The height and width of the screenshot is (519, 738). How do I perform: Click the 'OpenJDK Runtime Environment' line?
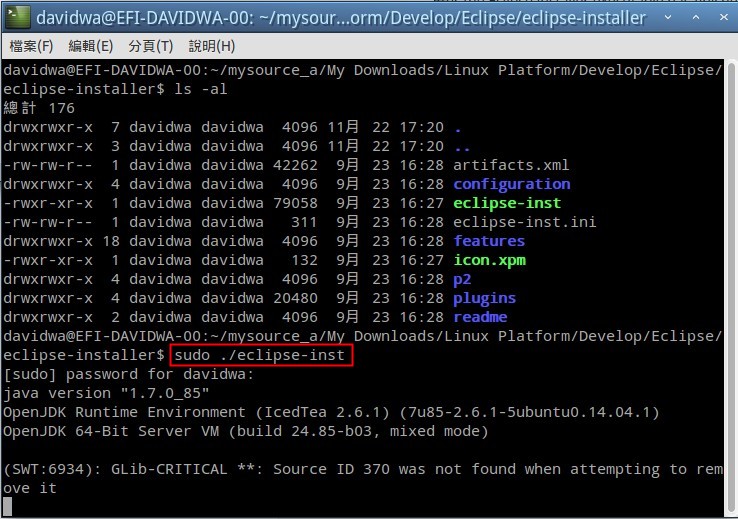331,413
